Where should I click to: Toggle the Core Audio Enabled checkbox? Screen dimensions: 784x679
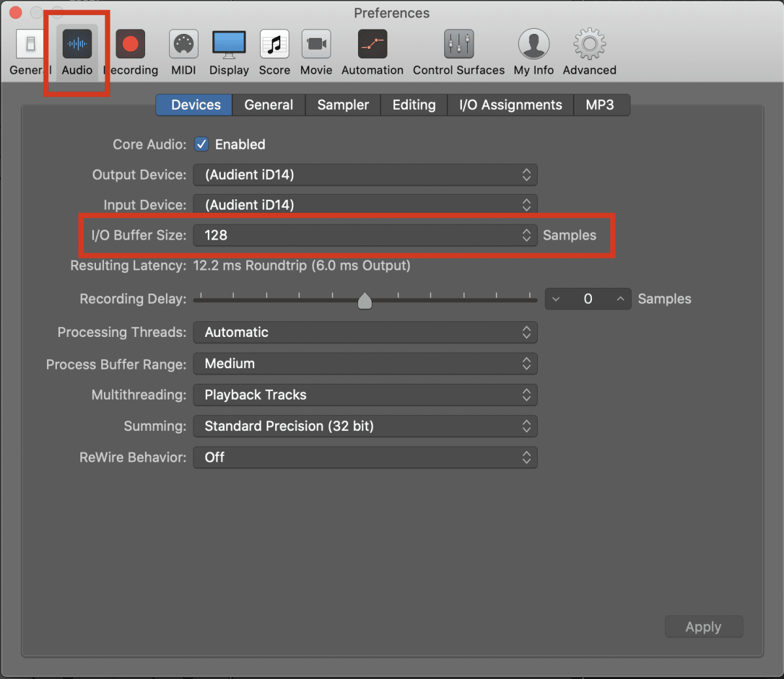tap(201, 144)
